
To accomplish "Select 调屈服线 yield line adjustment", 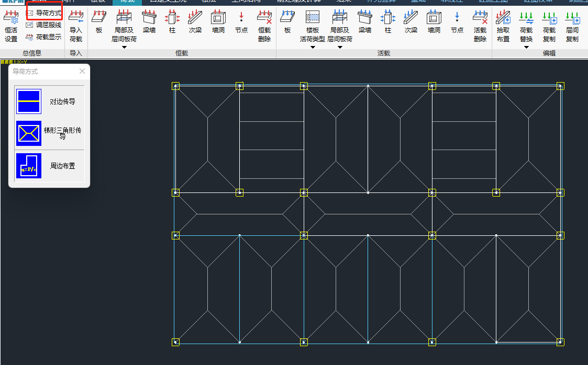I will (x=45, y=25).
